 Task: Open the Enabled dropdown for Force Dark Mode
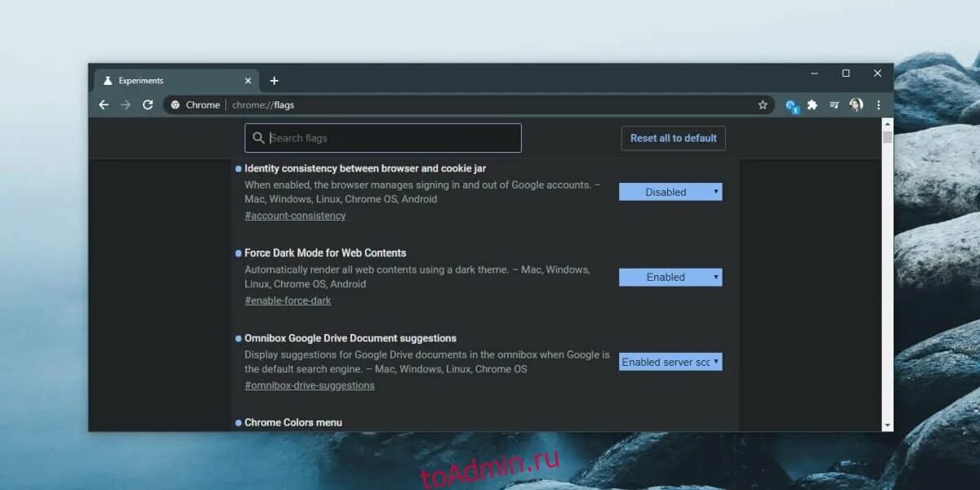tap(670, 277)
